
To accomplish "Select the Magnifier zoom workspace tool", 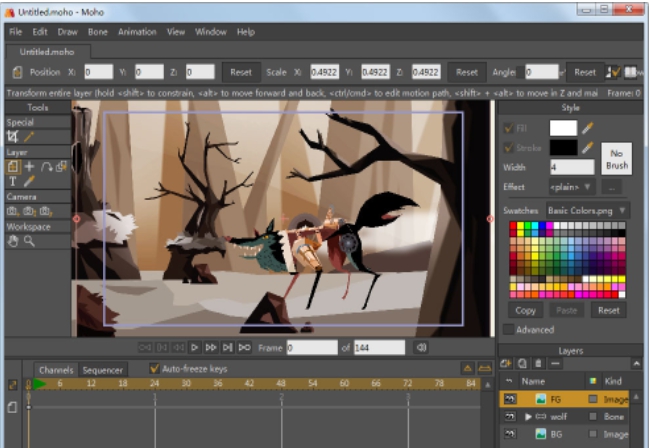I will click(x=30, y=241).
